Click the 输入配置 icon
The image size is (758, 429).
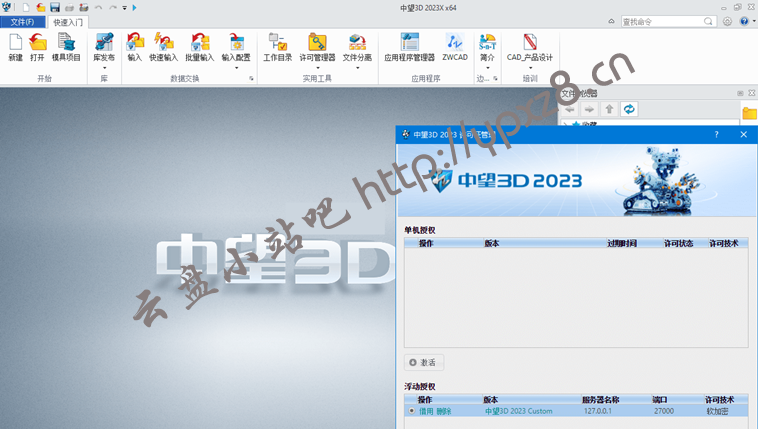click(236, 42)
